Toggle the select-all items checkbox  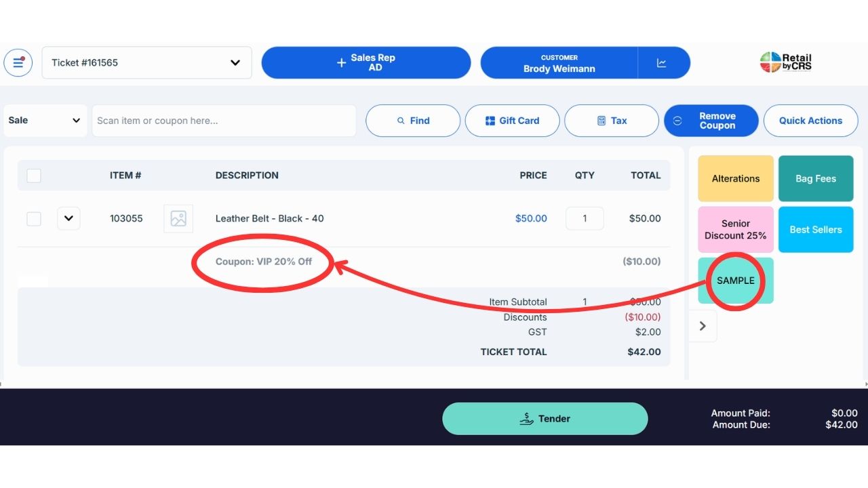click(x=34, y=176)
